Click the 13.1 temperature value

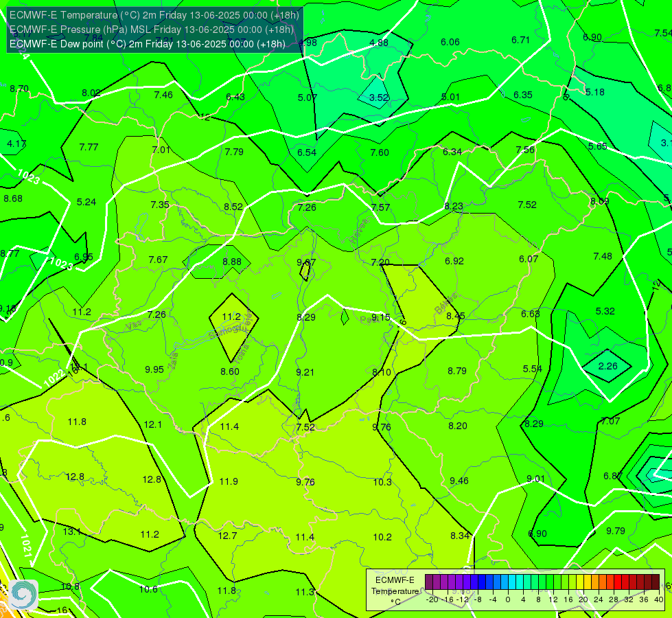point(71,531)
